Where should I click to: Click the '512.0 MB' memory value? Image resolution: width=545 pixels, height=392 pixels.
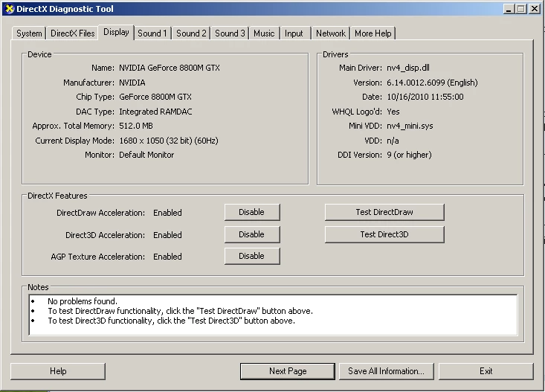click(x=136, y=126)
